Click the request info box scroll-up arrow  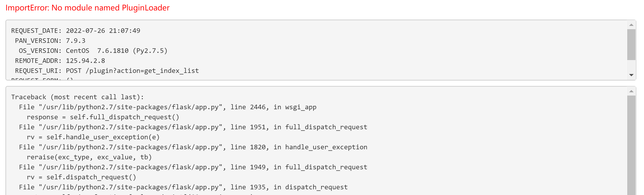(x=631, y=25)
